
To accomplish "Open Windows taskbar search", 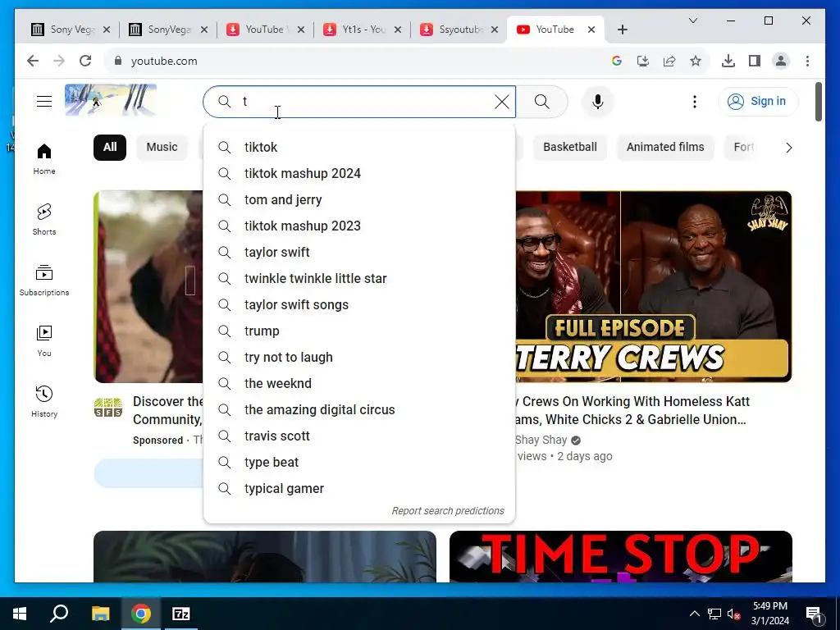I will pyautogui.click(x=59, y=614).
